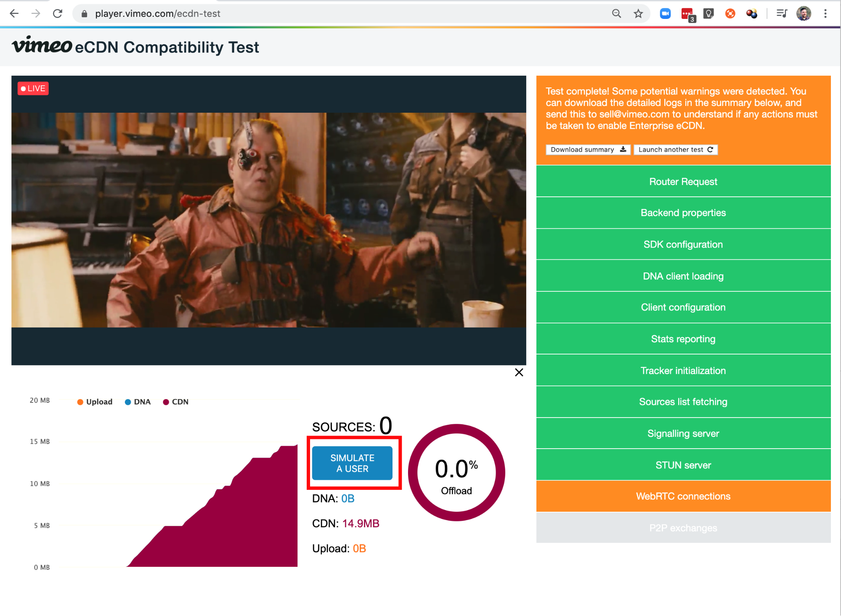Open the STUN server result row
This screenshot has height=616, width=841.
[683, 465]
